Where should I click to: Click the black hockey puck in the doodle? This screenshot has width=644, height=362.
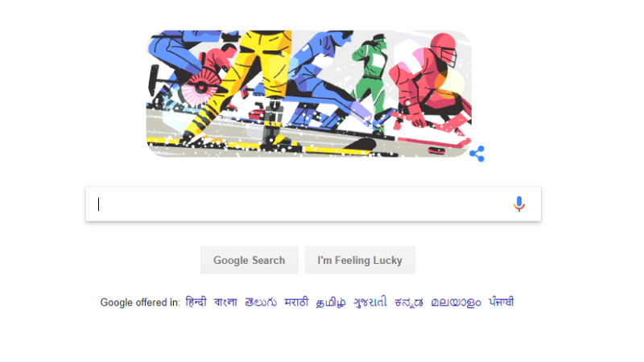[x=436, y=150]
